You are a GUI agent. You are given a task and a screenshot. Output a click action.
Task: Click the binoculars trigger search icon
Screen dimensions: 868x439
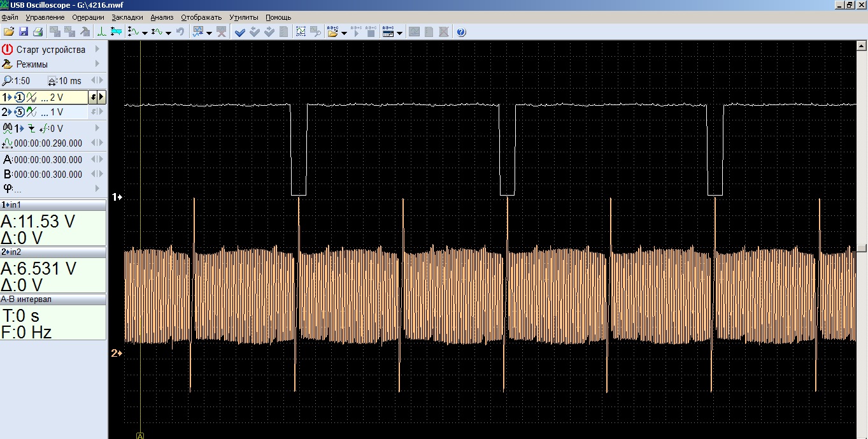pos(7,129)
